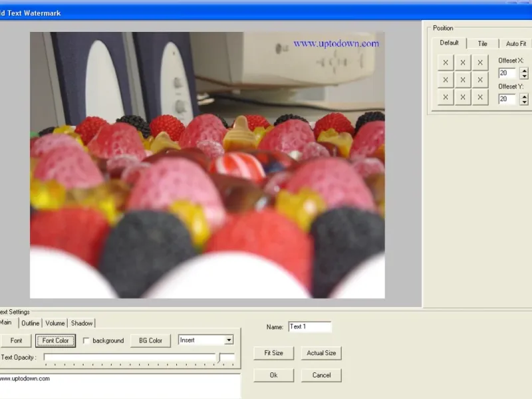Switch to the Tile position tab
Image resolution: width=532 pixels, height=399 pixels.
(x=483, y=43)
